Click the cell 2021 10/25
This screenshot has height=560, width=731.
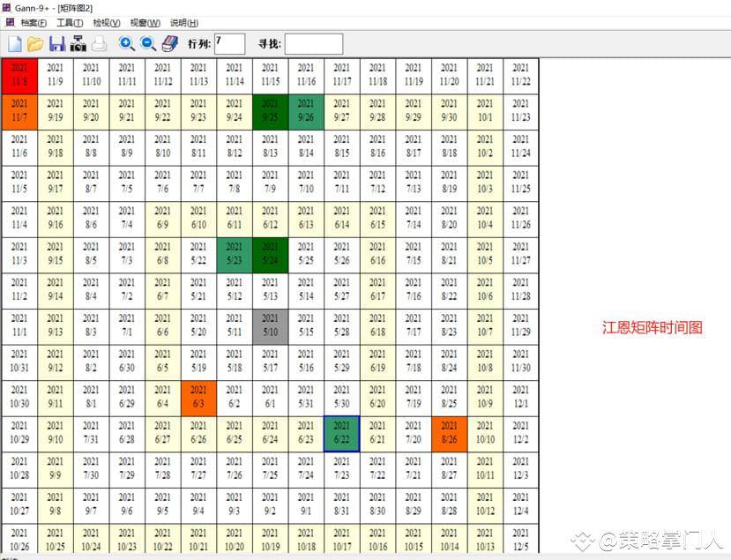click(x=56, y=540)
